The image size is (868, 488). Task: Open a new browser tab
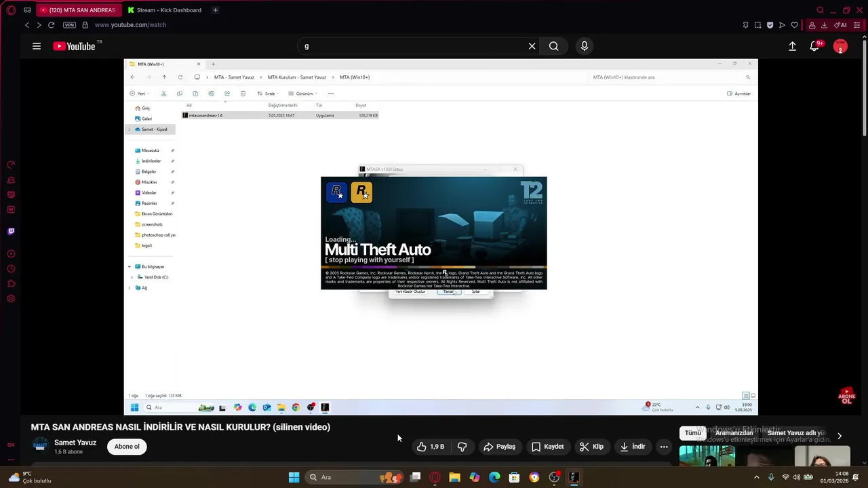(215, 10)
